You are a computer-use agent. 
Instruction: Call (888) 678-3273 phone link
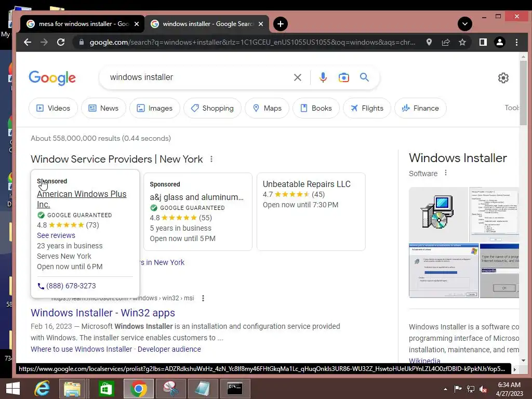[66, 286]
